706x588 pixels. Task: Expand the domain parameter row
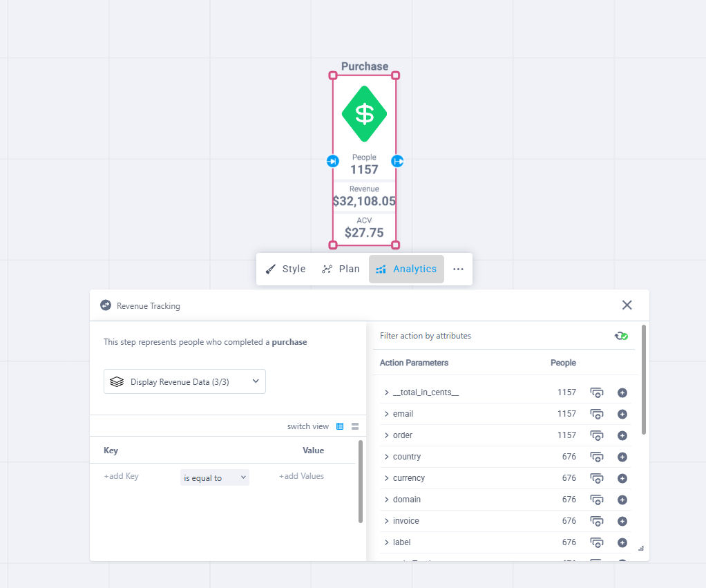point(386,500)
